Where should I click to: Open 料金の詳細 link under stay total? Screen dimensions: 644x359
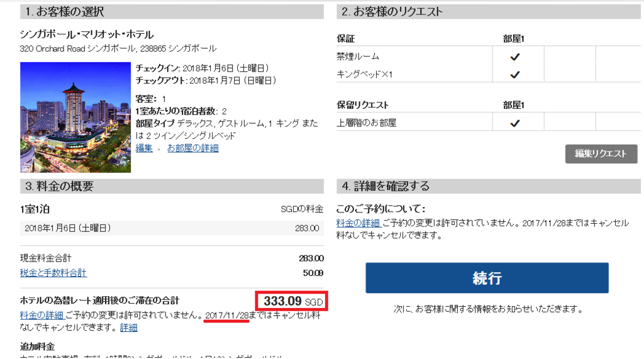tap(42, 315)
